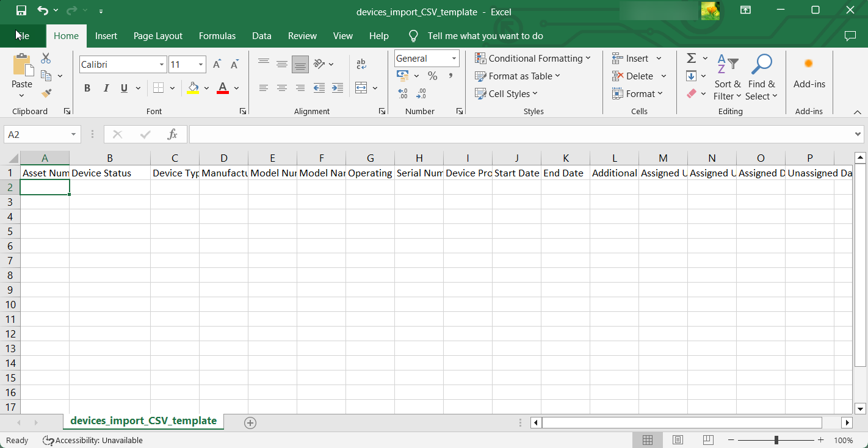868x448 pixels.
Task: Align text right in cell
Action: pos(300,88)
